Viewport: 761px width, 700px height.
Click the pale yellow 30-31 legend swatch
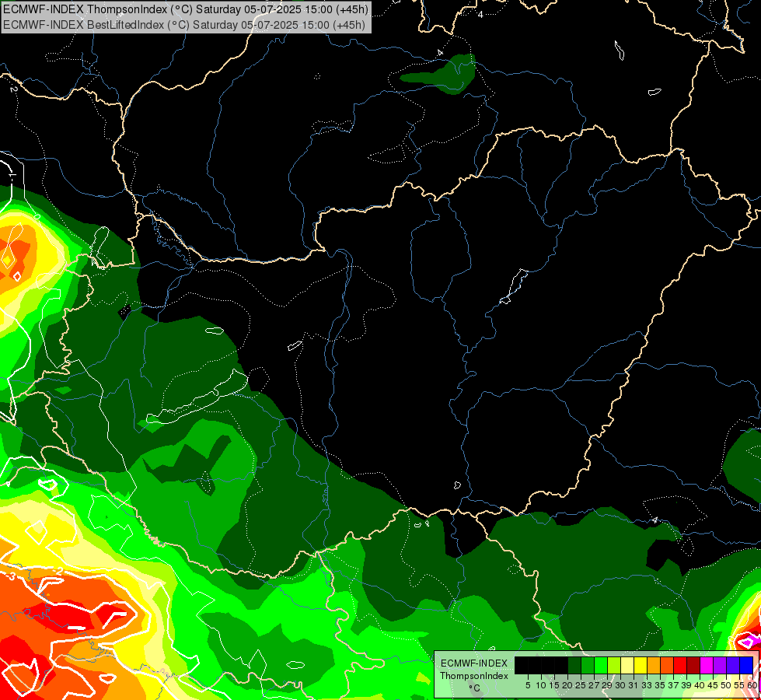(x=627, y=666)
